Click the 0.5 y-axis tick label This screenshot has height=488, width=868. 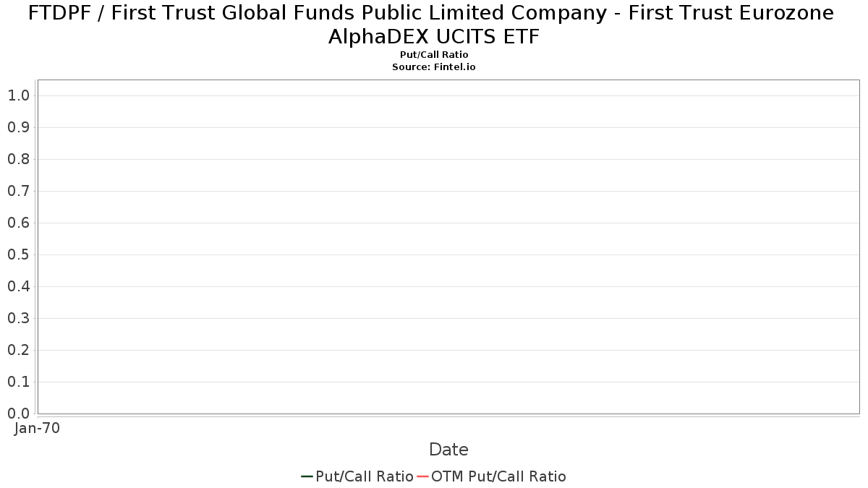(19, 254)
